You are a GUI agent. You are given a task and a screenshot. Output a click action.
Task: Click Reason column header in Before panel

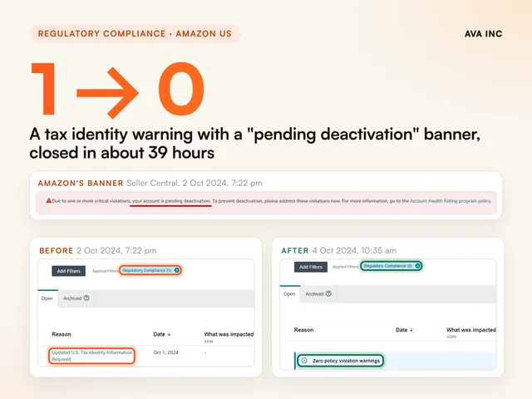(x=62, y=334)
